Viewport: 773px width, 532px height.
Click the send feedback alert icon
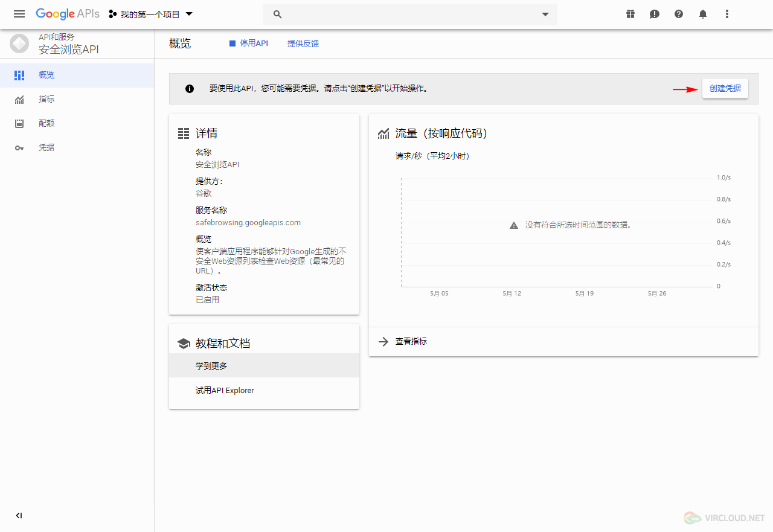(x=655, y=14)
